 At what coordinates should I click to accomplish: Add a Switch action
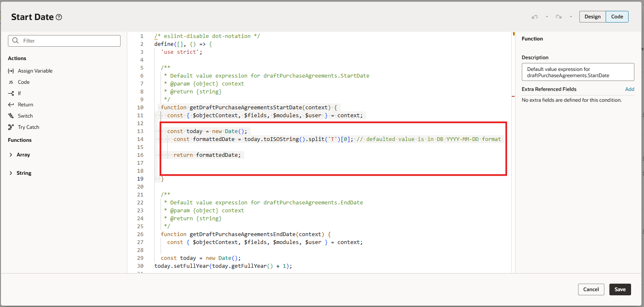[25, 116]
